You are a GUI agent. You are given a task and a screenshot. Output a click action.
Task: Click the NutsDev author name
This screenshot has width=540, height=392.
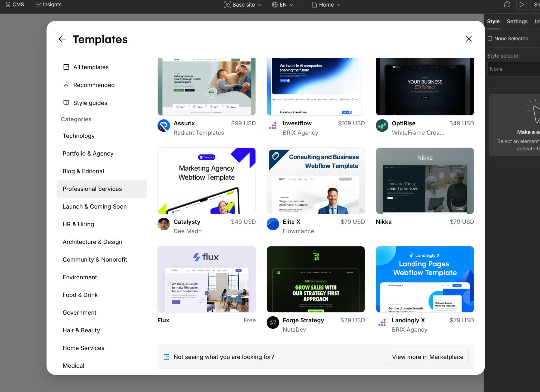point(294,329)
